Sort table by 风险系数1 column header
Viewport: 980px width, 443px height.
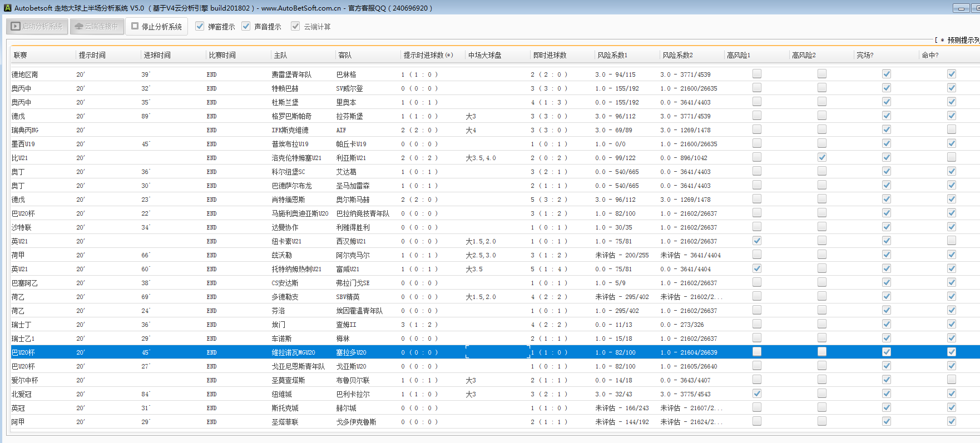coord(612,55)
